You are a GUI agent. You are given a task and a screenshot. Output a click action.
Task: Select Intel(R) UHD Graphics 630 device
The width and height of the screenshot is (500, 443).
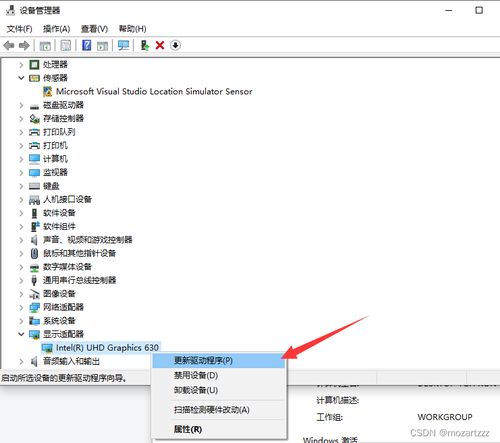(107, 348)
